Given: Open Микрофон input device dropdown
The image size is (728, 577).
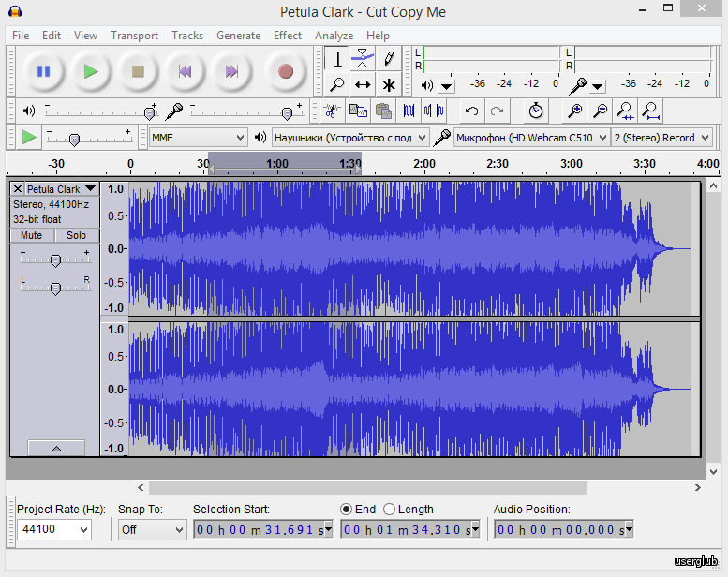Looking at the screenshot, I should coord(531,138).
